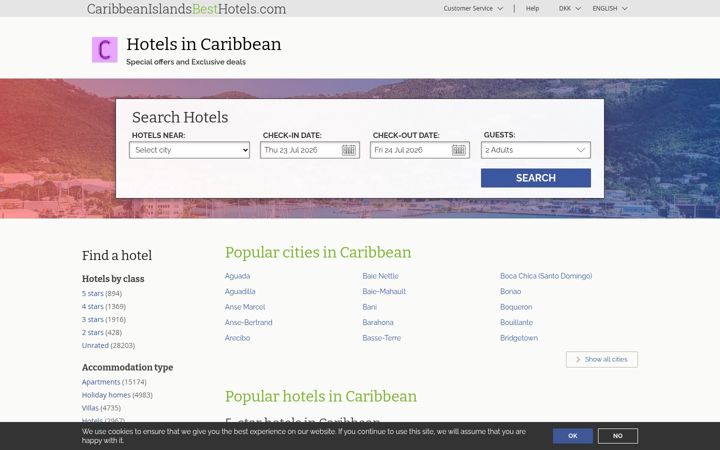Open the Basse-Terre city link
Screen dimensions: 720x450
(382, 338)
